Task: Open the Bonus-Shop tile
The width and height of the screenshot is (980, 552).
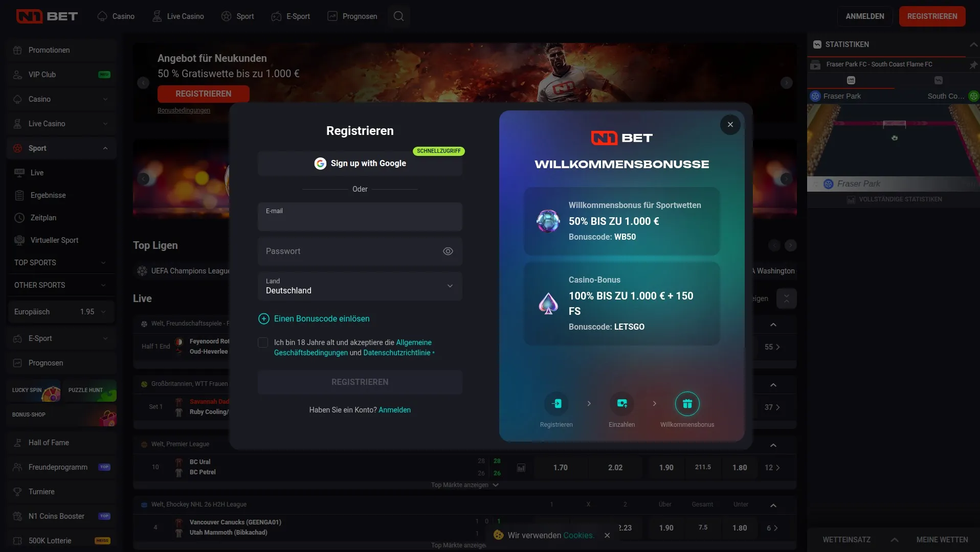Action: [62, 415]
